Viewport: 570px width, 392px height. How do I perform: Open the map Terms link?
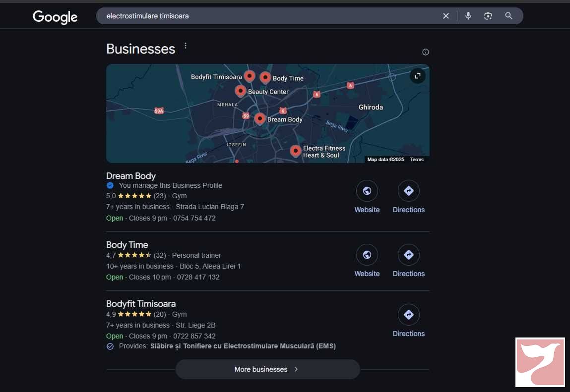(417, 160)
